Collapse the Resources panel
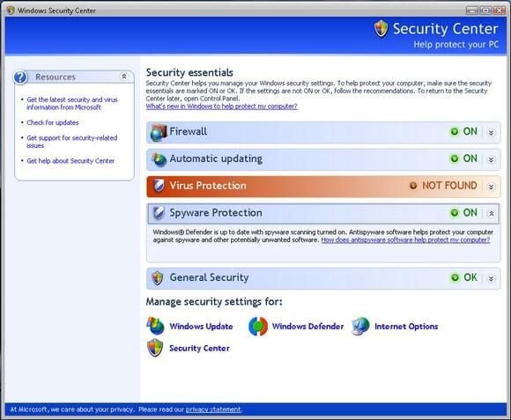 tap(124, 77)
